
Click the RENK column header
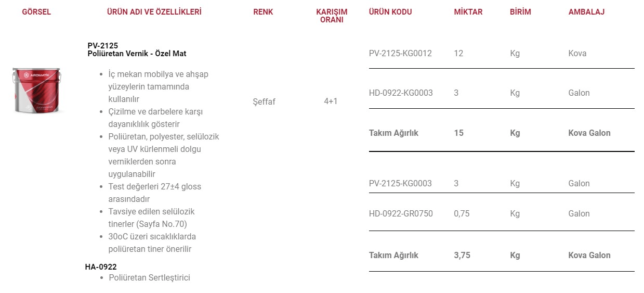263,11
